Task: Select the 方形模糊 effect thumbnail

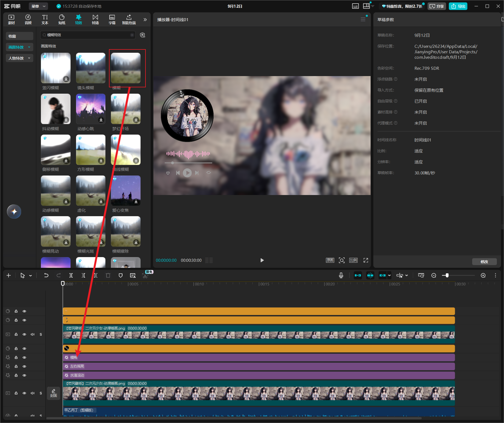Action: tap(91, 150)
